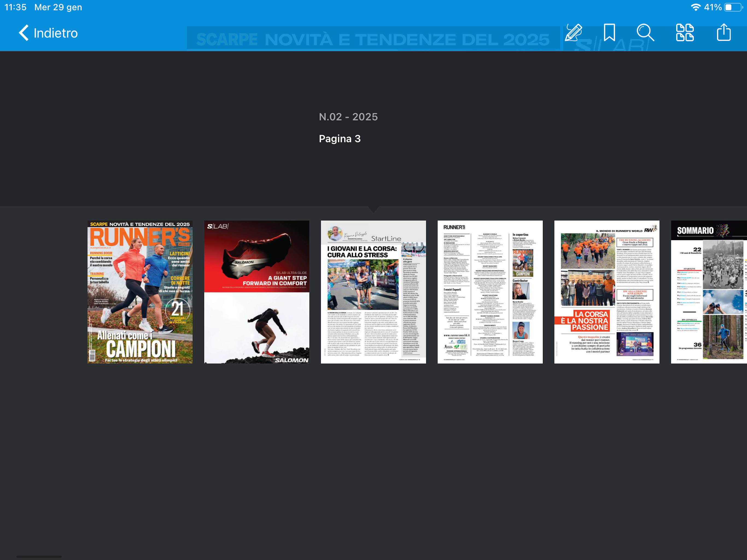Open the Runner's World cover thumbnail

coord(140,292)
